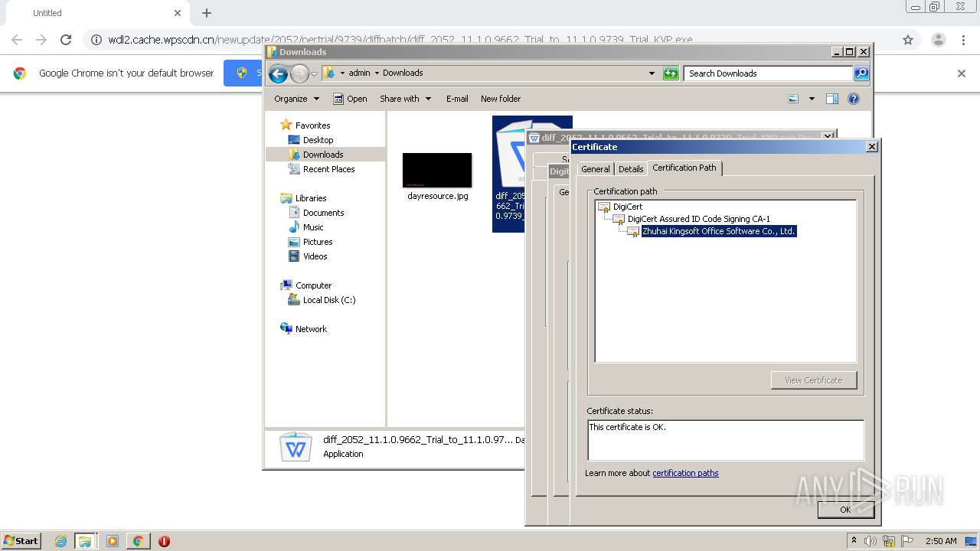The image size is (980, 551).
Task: Open the Share with menu
Action: 405,99
